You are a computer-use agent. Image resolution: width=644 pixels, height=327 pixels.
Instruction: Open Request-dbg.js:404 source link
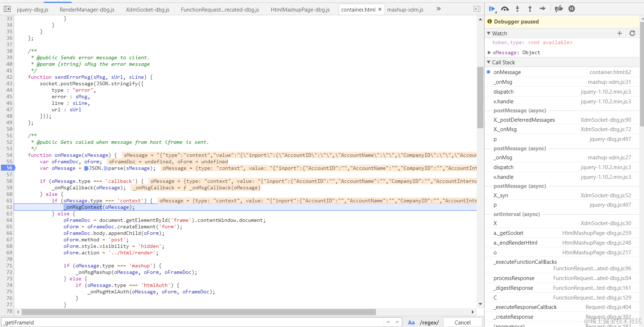point(608,307)
